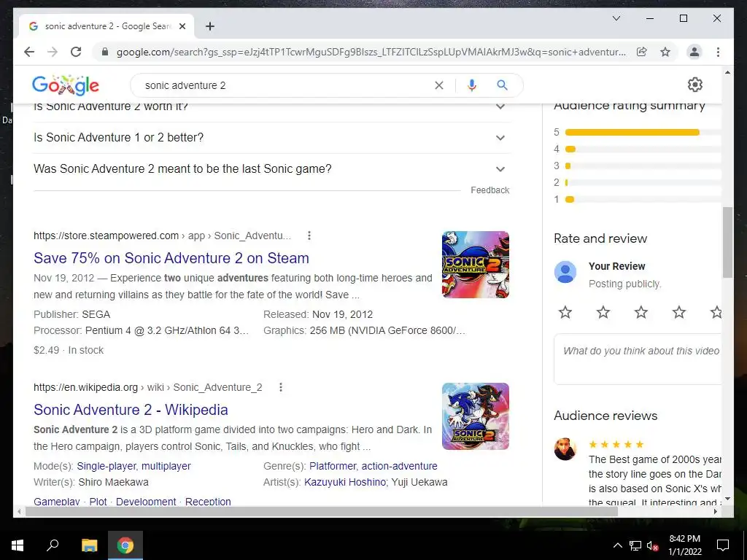Go to Google home via the logo
Screen dimensions: 747x560
[x=65, y=85]
